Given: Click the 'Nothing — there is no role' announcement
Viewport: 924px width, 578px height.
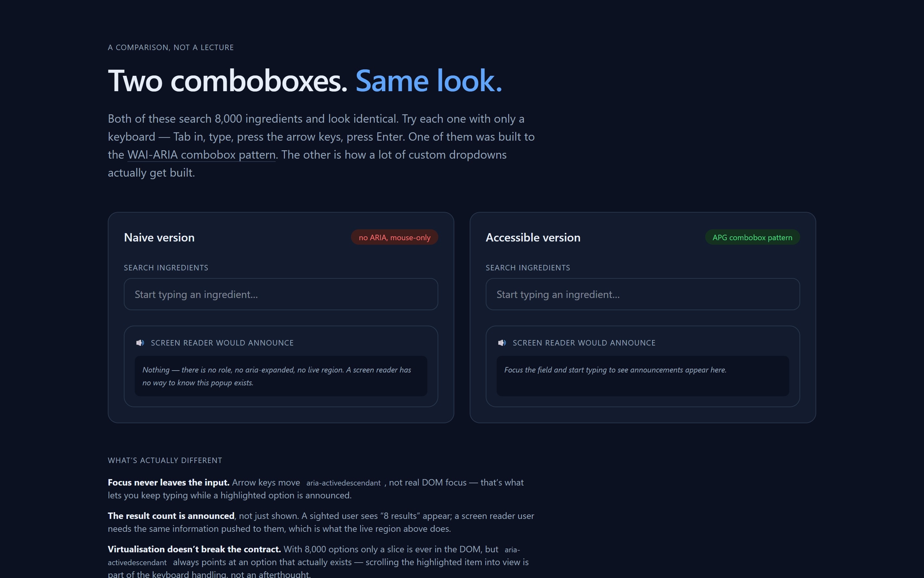Looking at the screenshot, I should 281,376.
